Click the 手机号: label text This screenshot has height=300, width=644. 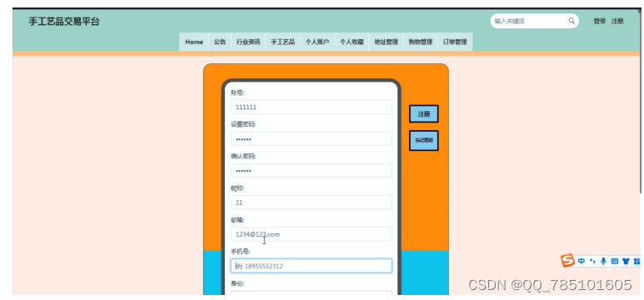point(240,252)
